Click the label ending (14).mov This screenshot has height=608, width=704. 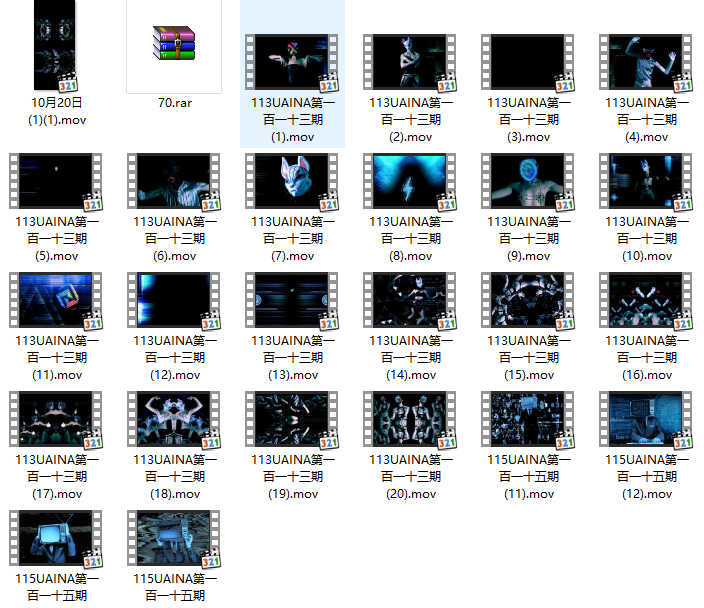(x=411, y=358)
